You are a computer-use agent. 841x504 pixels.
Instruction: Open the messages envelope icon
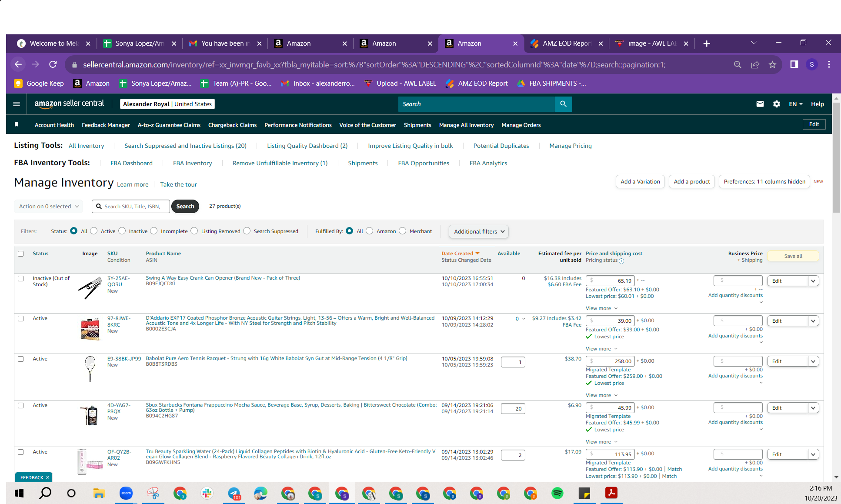pyautogui.click(x=760, y=104)
